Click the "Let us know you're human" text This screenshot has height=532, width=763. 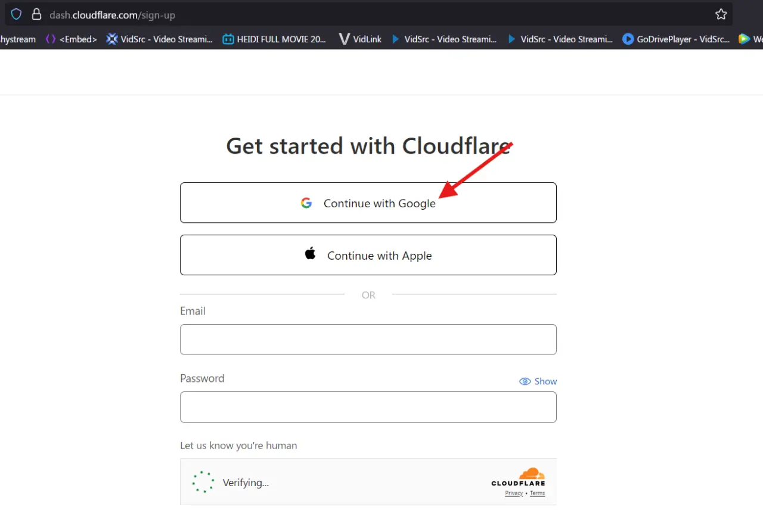(x=238, y=446)
